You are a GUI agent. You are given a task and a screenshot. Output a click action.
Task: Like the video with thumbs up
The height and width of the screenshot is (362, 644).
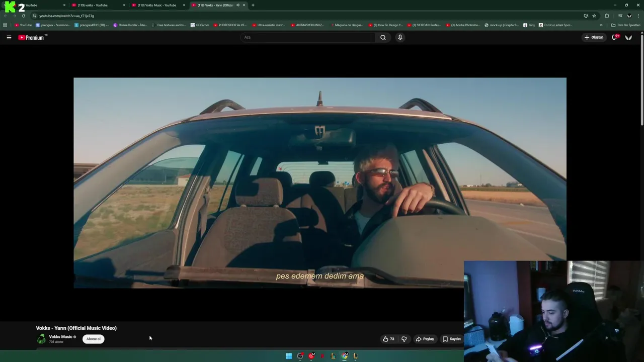point(388,339)
